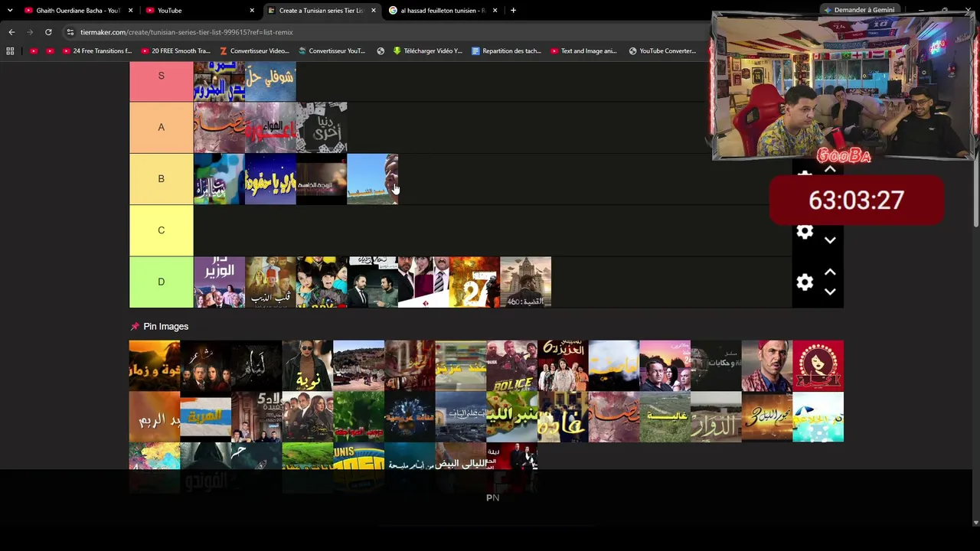The height and width of the screenshot is (551, 980).
Task: Select the القضية 460 thumbnail in D tier
Action: tap(526, 282)
